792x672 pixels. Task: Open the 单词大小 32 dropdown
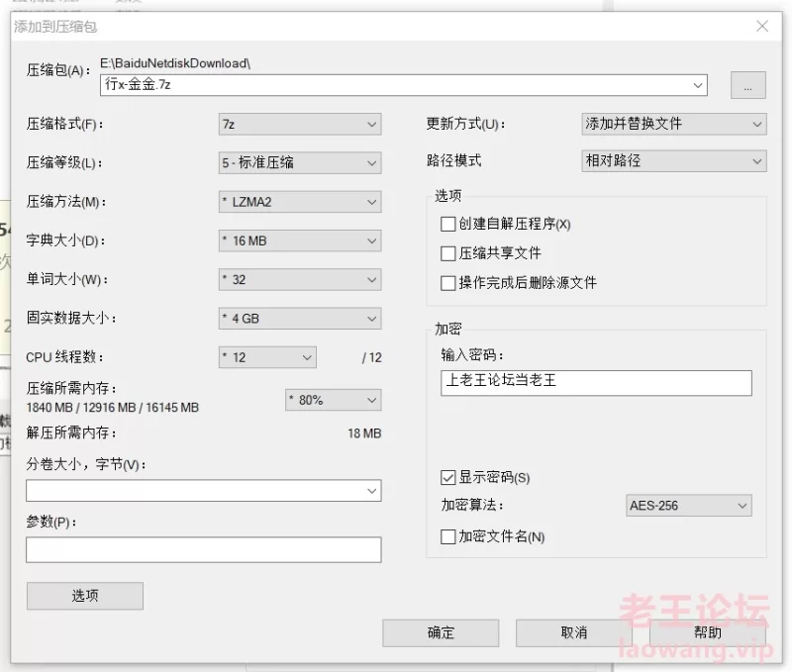coord(300,280)
